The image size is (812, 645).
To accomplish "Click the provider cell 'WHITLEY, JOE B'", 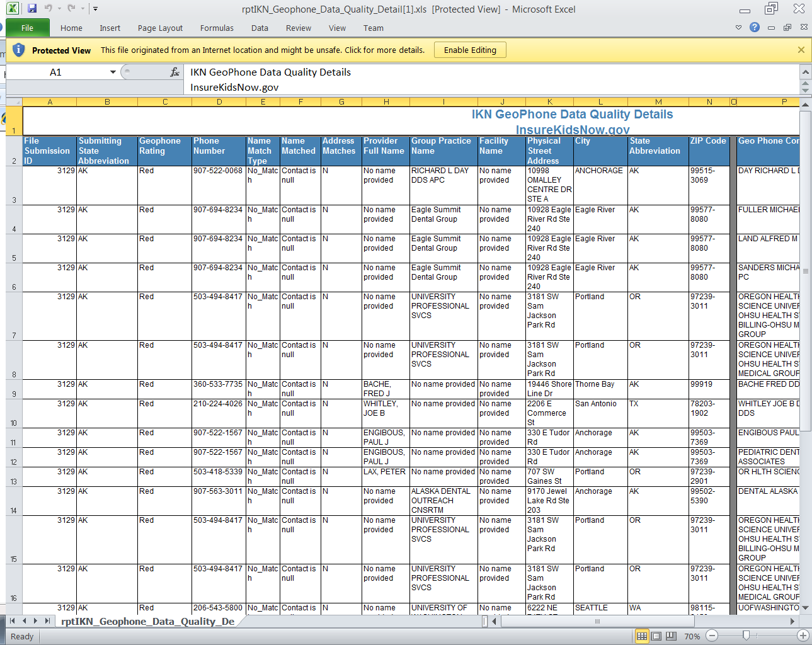I will (x=386, y=413).
